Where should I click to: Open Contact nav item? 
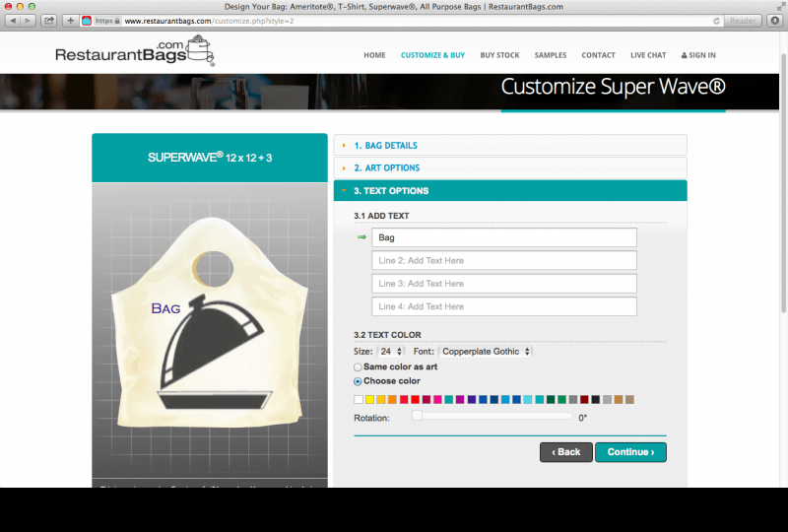(x=598, y=55)
